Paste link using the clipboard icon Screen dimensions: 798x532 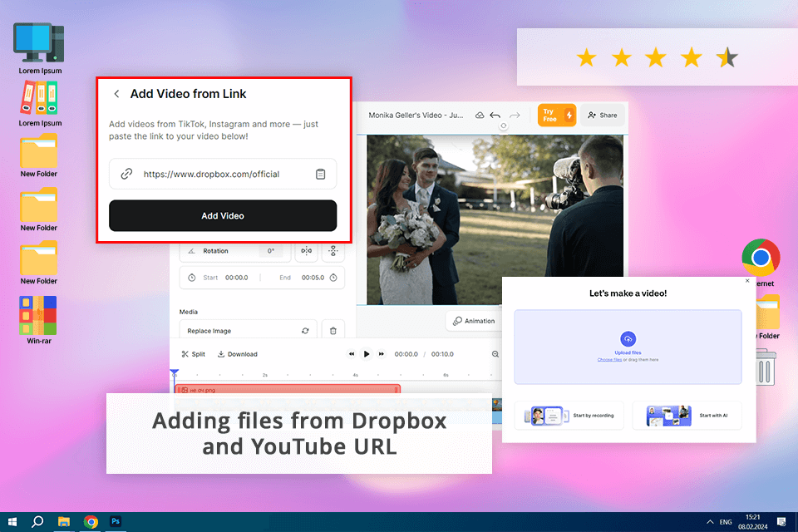tap(320, 174)
